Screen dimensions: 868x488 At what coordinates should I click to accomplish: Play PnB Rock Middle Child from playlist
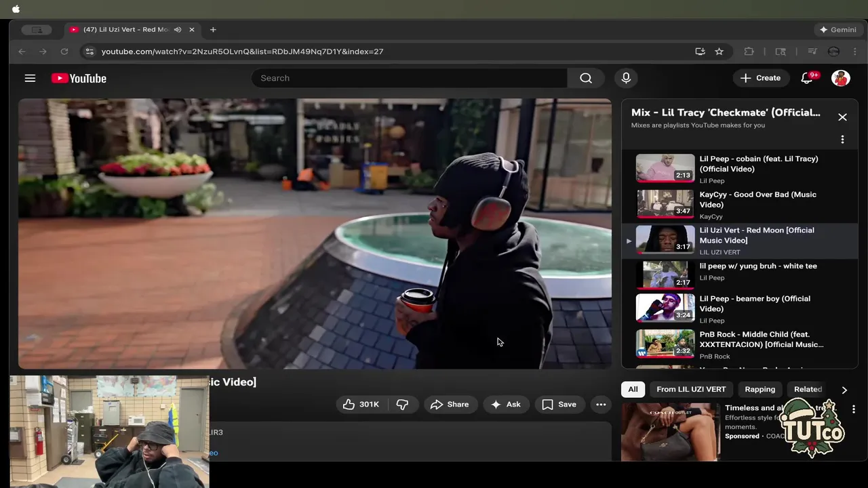740,344
